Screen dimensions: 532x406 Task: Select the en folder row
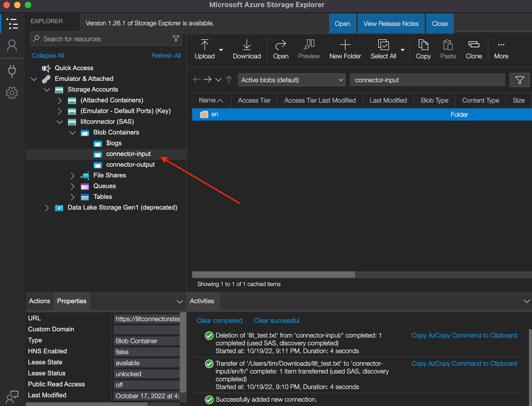(x=362, y=115)
